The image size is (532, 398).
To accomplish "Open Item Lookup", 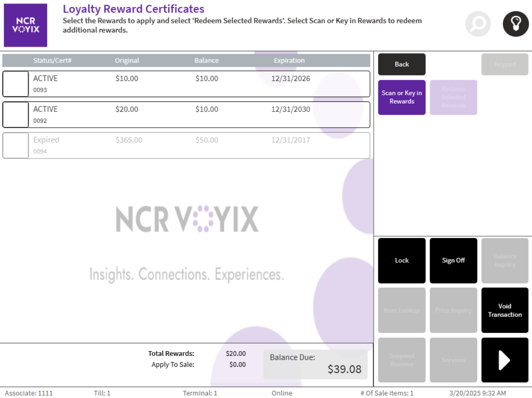I will click(x=402, y=310).
